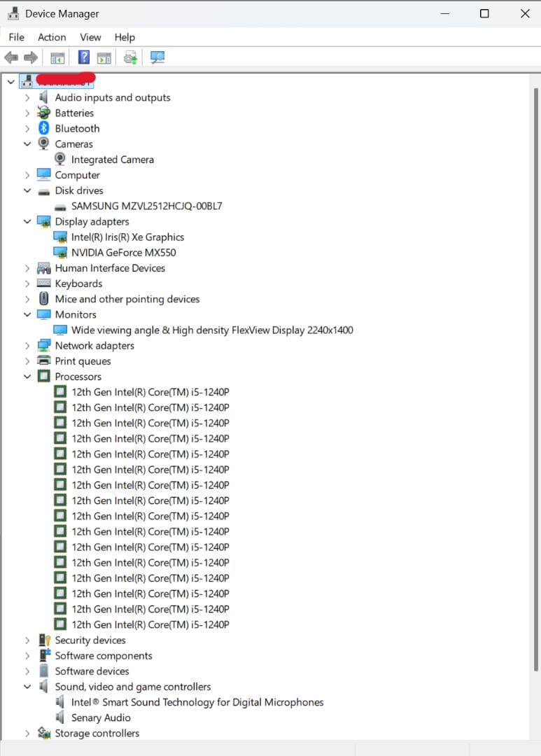
Task: Open the File menu
Action: coord(16,37)
